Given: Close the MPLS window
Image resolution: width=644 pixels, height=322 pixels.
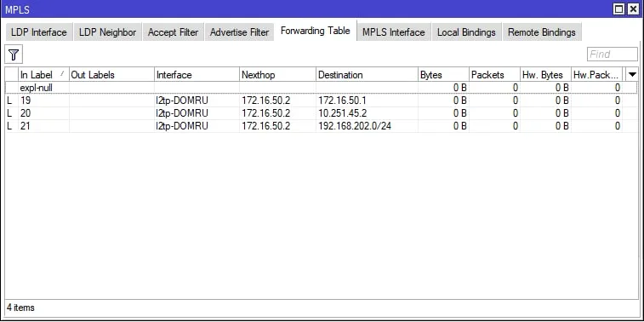Looking at the screenshot, I should tap(633, 9).
